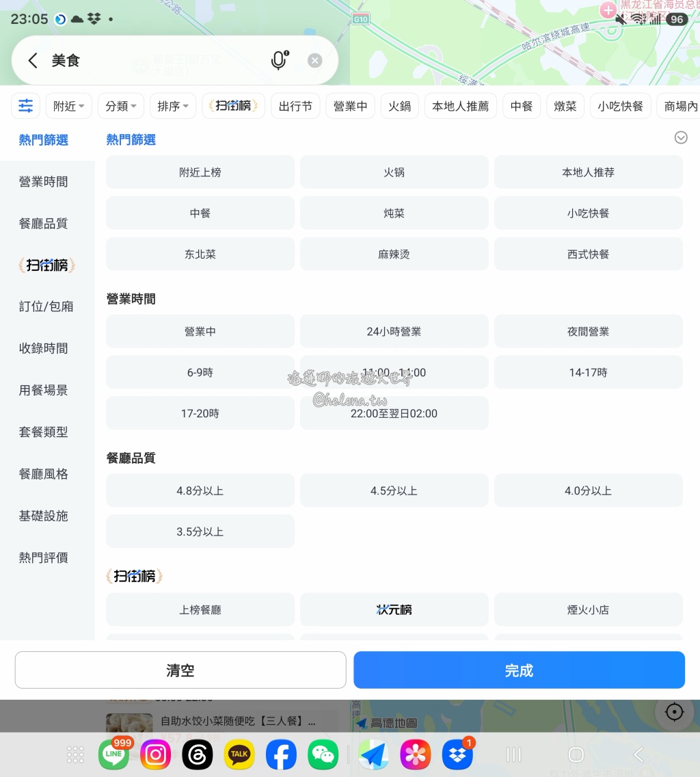
Task: Open the Threads app
Action: (197, 754)
